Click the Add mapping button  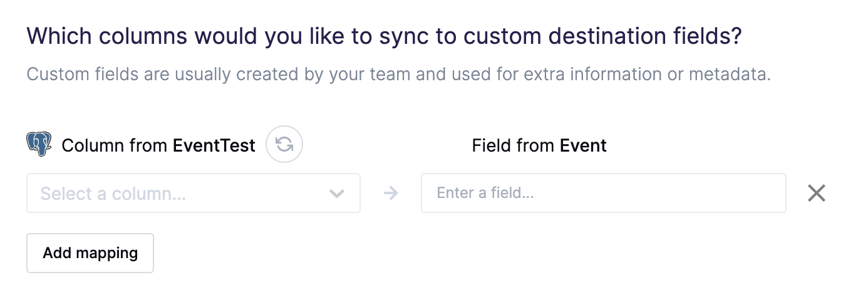90,253
